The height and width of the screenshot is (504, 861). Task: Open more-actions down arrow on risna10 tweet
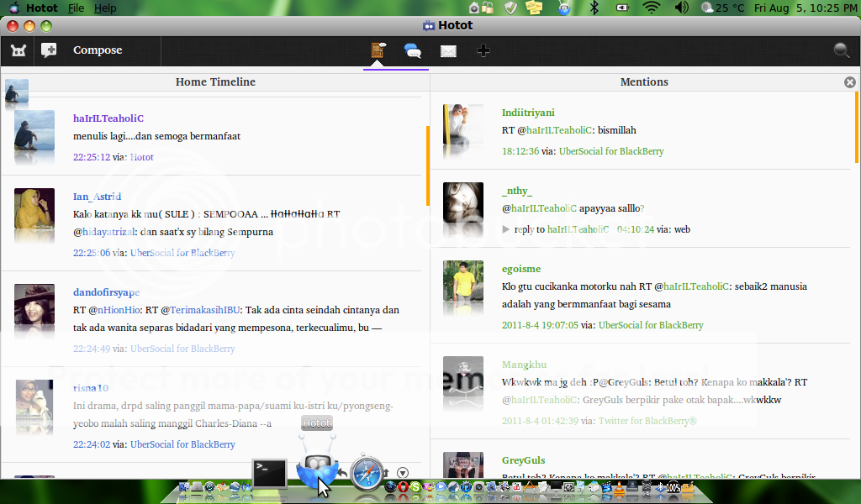[403, 473]
